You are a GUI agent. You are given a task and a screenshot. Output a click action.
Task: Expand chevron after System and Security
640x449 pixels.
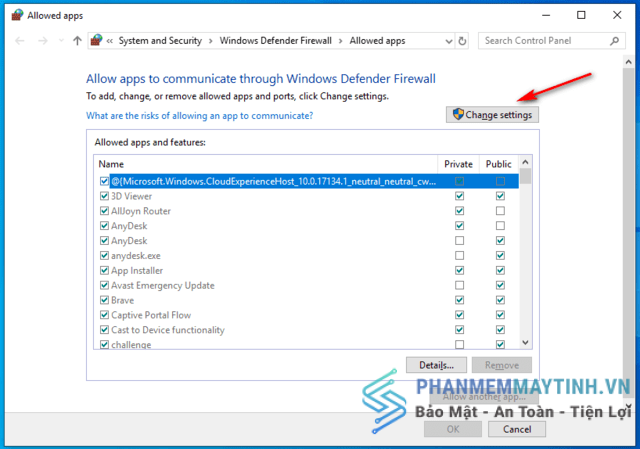(x=211, y=41)
